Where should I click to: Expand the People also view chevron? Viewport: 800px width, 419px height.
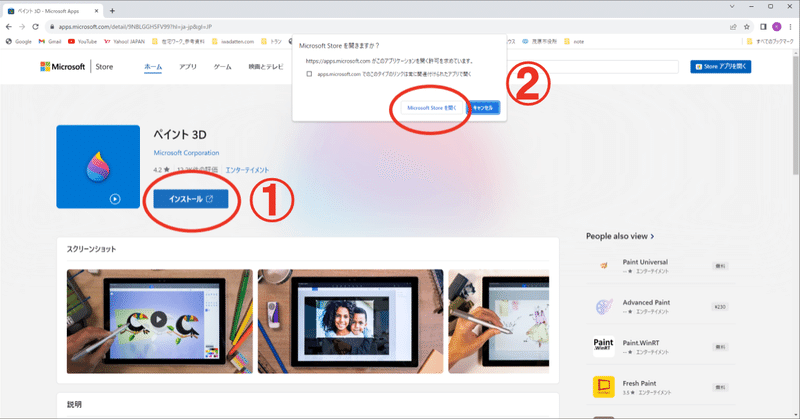click(x=652, y=236)
